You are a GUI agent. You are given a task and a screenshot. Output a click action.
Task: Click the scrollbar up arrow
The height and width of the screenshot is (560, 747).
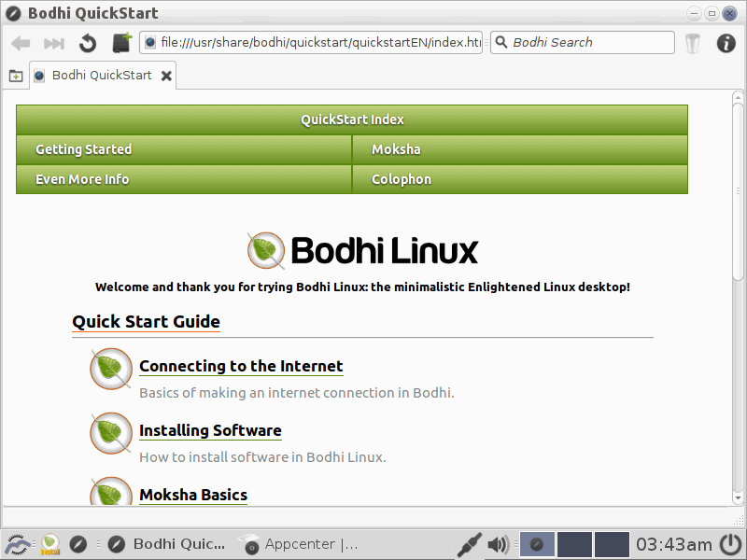tap(738, 97)
